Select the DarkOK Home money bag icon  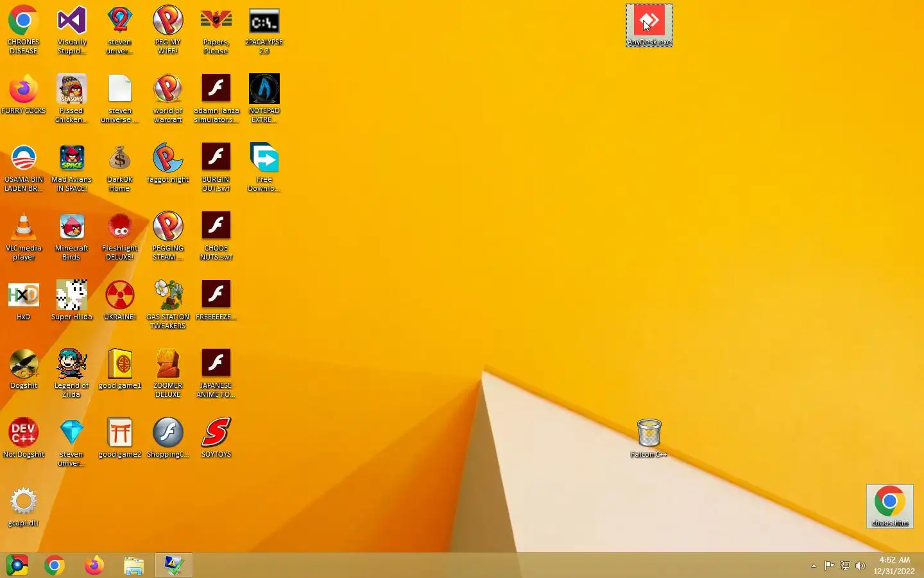click(x=120, y=167)
